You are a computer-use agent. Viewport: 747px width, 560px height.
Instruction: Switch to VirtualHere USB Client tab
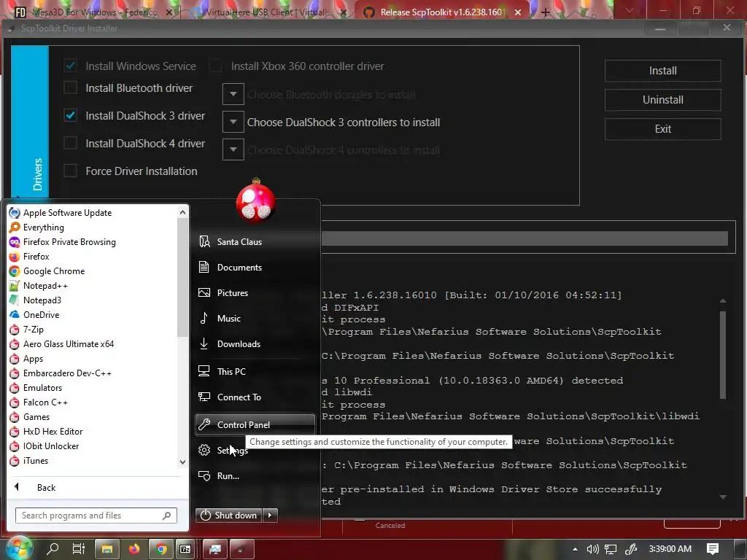(x=266, y=12)
